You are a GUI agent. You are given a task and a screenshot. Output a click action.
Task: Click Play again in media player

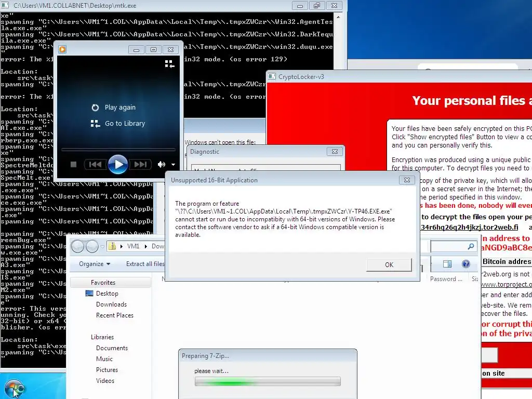114,108
